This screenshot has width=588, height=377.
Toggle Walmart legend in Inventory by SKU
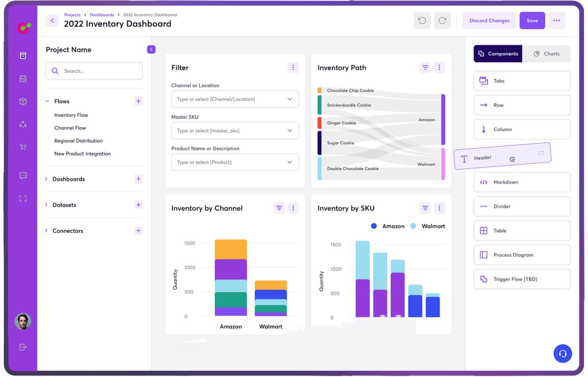428,226
